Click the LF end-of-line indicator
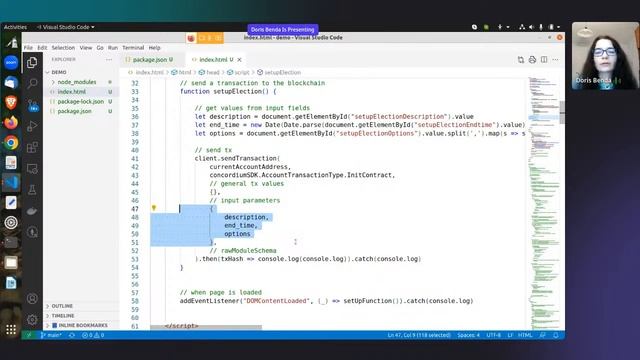Viewport: 640px width, 360px height. click(510, 335)
